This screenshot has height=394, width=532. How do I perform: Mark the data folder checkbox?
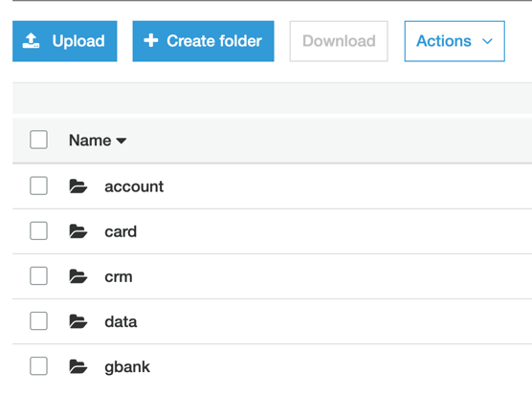coord(38,320)
